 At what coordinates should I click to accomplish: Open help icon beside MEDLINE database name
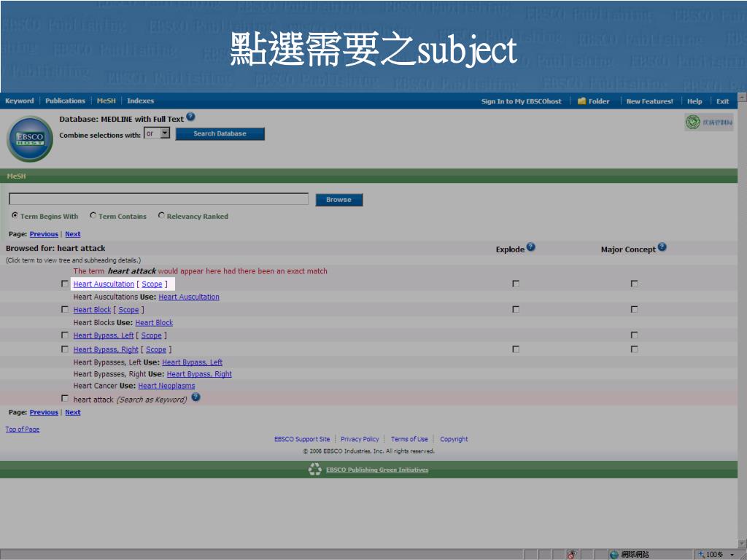tap(190, 117)
